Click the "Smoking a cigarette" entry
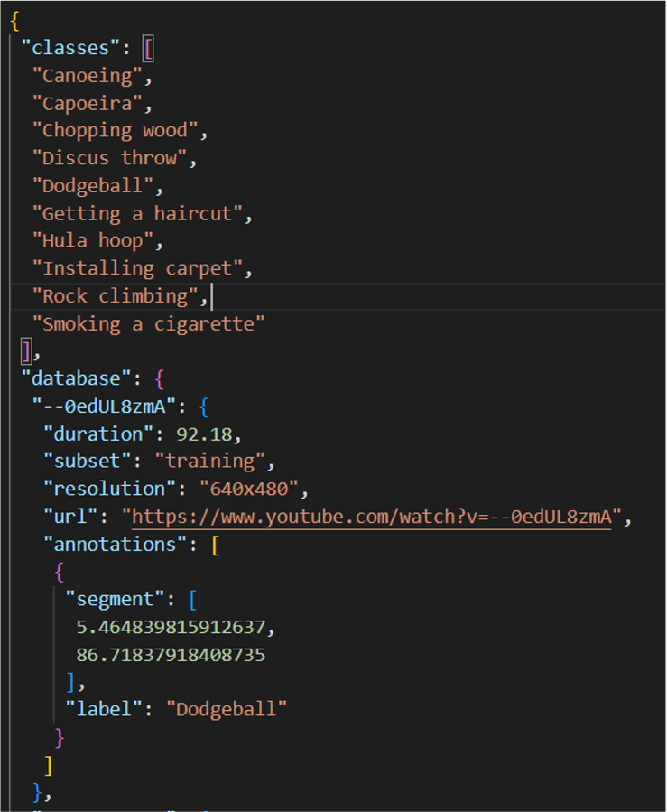 [148, 323]
